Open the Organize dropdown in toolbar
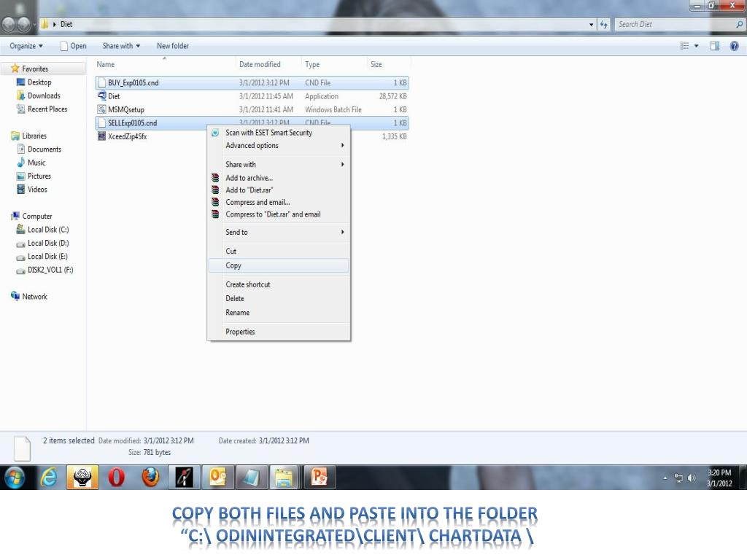The width and height of the screenshot is (747, 560). click(x=26, y=46)
